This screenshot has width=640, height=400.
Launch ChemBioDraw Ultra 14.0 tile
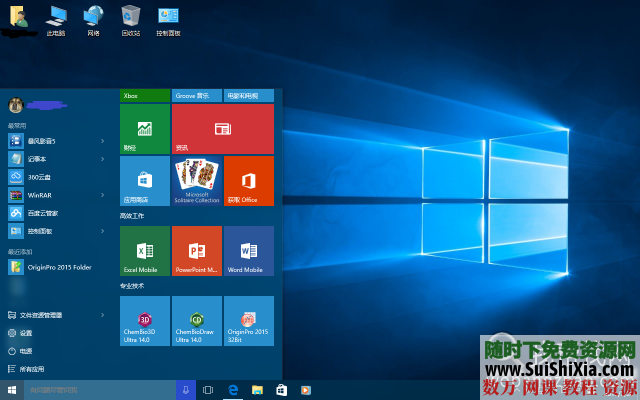point(197,321)
